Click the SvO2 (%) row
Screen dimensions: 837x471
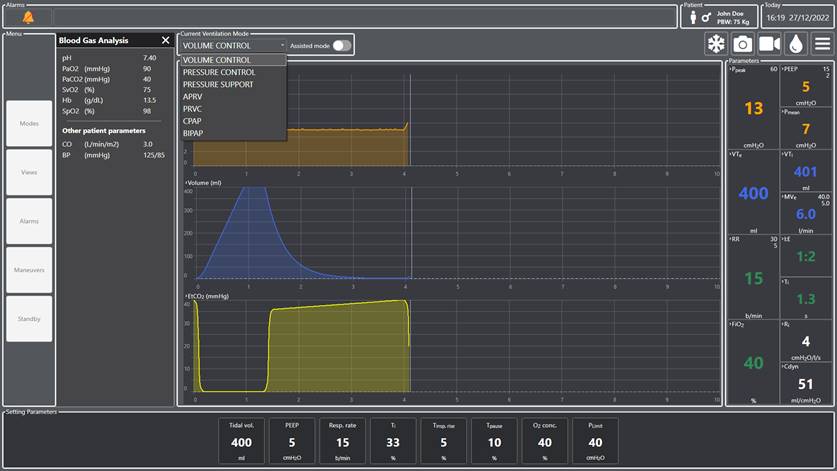(113, 90)
